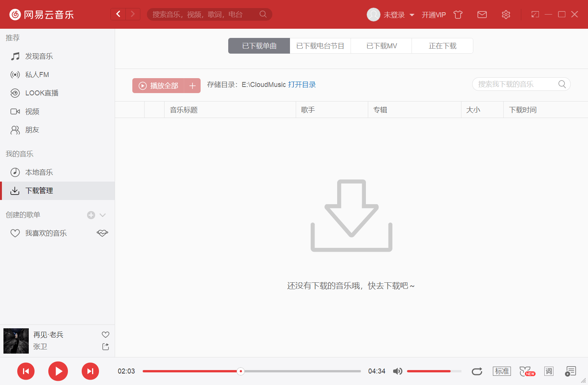Open the theme skin (T-shirt) icon

458,14
